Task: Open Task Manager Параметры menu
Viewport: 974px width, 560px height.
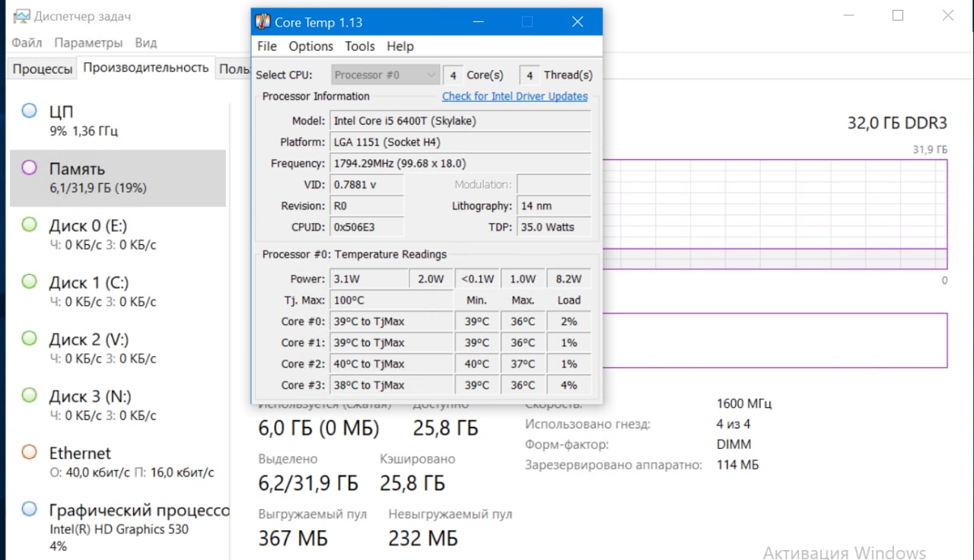Action: (x=88, y=43)
